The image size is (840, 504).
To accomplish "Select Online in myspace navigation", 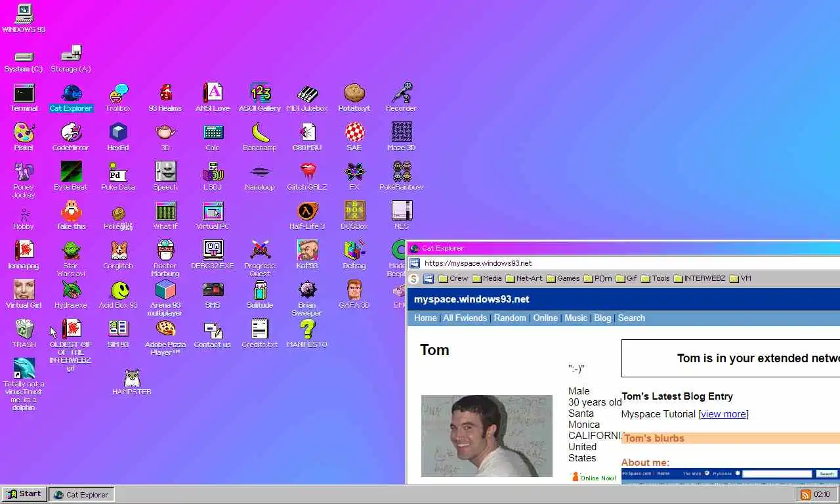I will tap(545, 318).
